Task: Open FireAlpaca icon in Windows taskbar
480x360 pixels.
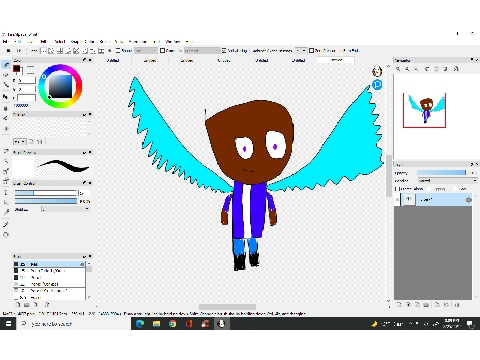Action: coord(221,323)
